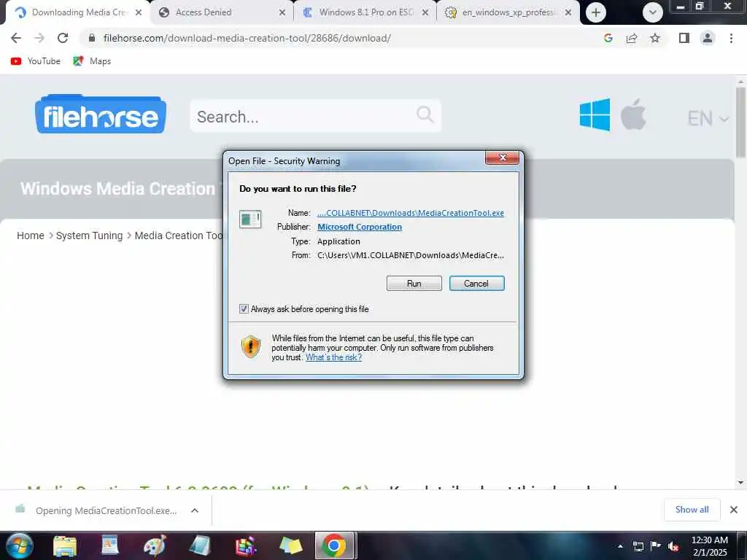Close the downloads bar
The height and width of the screenshot is (560, 747).
coord(734,510)
